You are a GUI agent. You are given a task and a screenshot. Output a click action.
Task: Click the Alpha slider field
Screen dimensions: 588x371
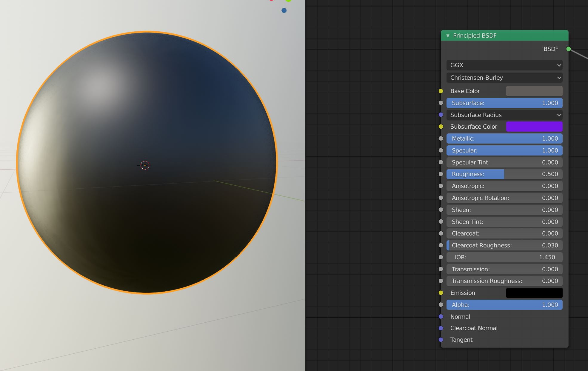pos(504,305)
